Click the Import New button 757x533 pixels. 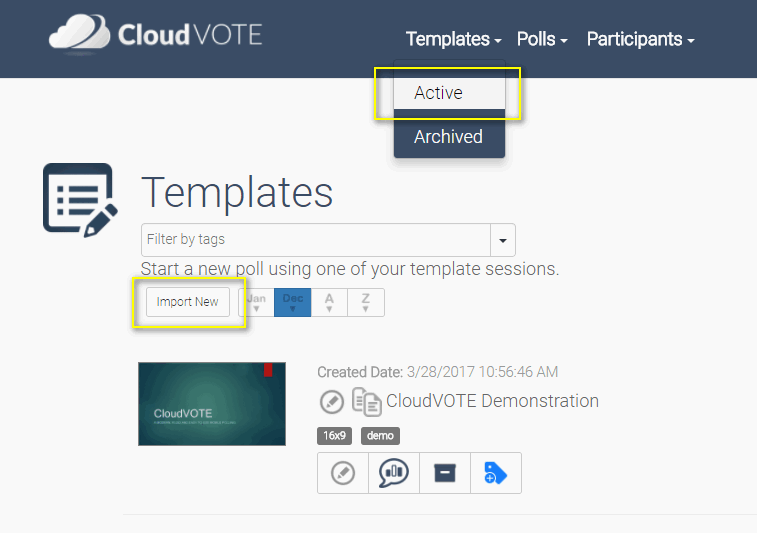pos(187,302)
